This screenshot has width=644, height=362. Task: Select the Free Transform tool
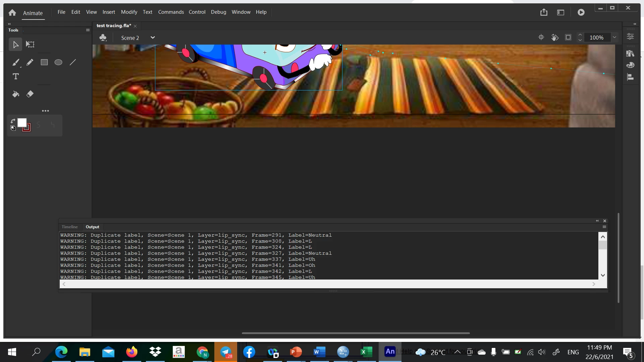pyautogui.click(x=30, y=44)
